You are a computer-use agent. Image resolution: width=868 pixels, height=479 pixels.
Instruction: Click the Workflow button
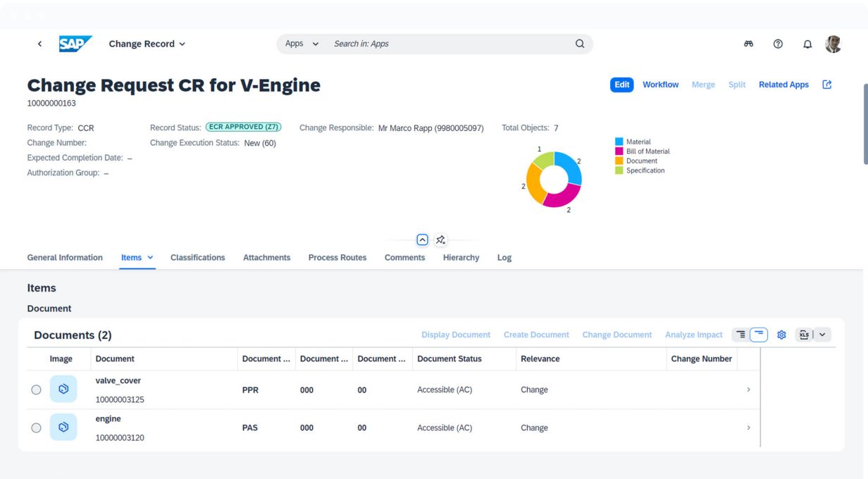coord(660,85)
